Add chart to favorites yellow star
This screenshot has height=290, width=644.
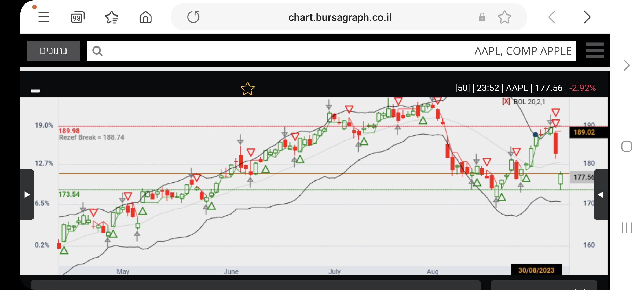pyautogui.click(x=247, y=89)
